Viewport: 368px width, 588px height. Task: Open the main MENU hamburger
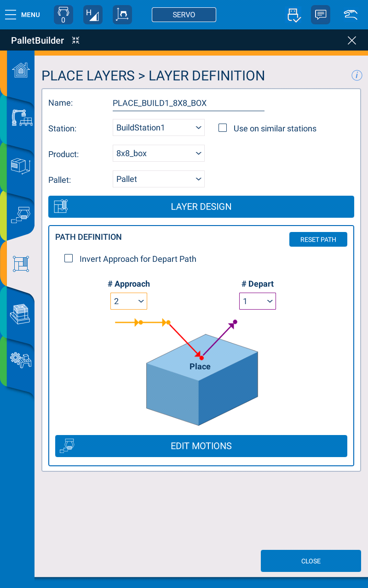(22, 15)
